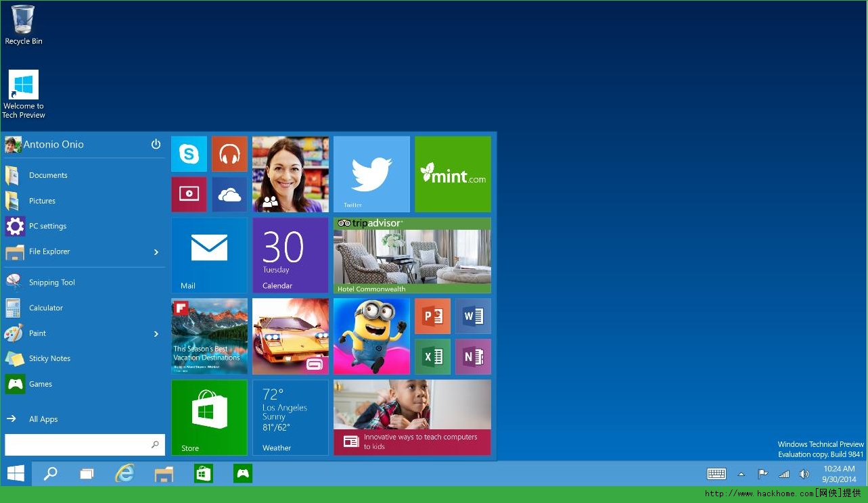The height and width of the screenshot is (503, 868).
Task: Open the news tile about teaching computers
Action: pyautogui.click(x=412, y=418)
